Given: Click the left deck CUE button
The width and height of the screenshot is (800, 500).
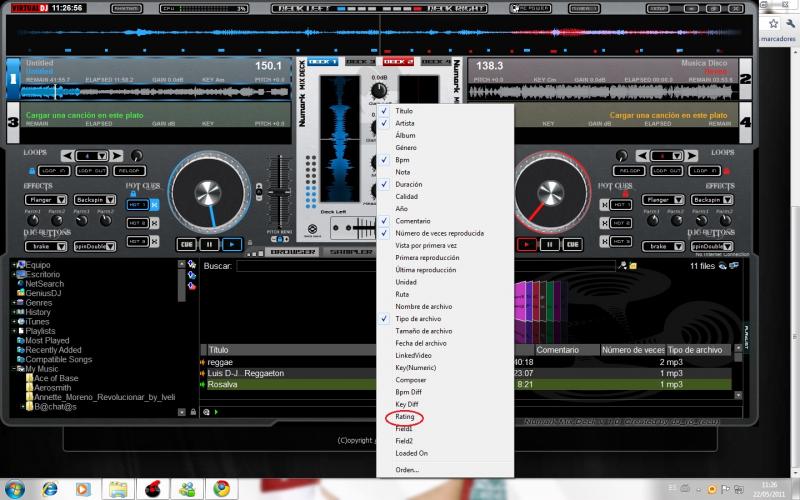Looking at the screenshot, I should tap(186, 243).
